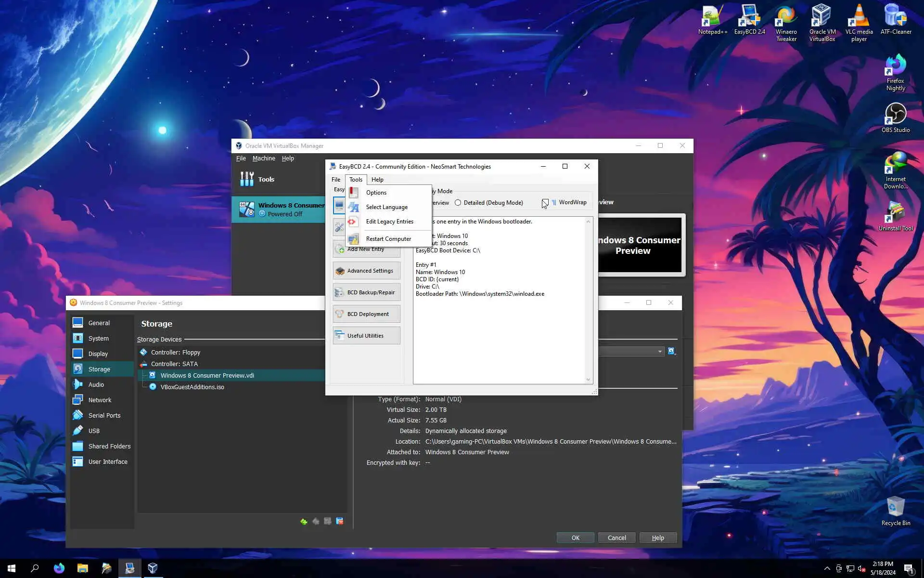Click the scroll-down arrow in EasyBCD text view
Viewport: 924px width, 578px height.
pos(588,380)
